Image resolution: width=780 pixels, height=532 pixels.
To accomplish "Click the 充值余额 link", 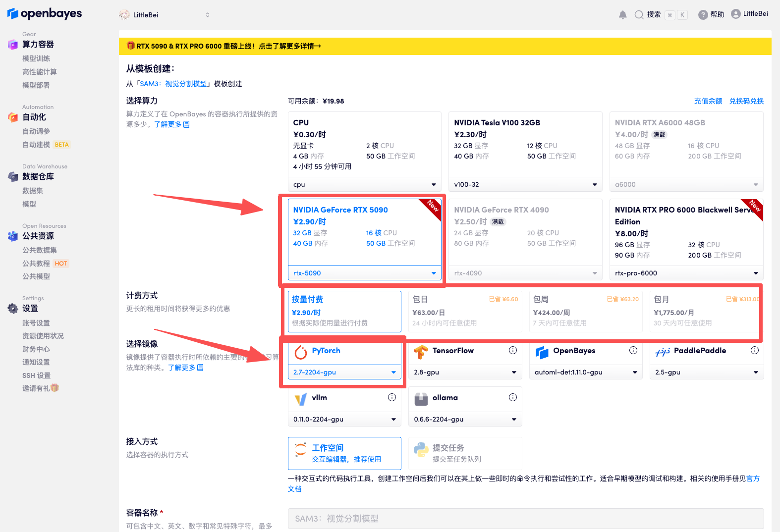I will 708,101.
